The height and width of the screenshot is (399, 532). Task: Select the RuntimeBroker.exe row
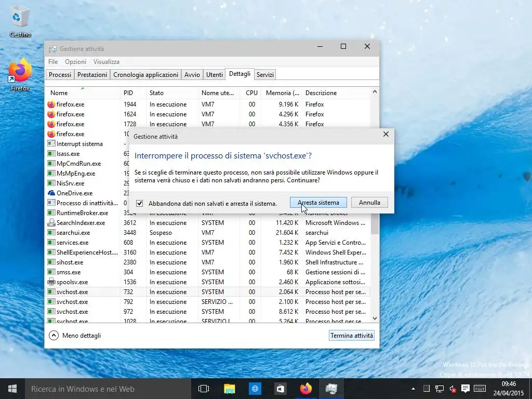(x=87, y=212)
